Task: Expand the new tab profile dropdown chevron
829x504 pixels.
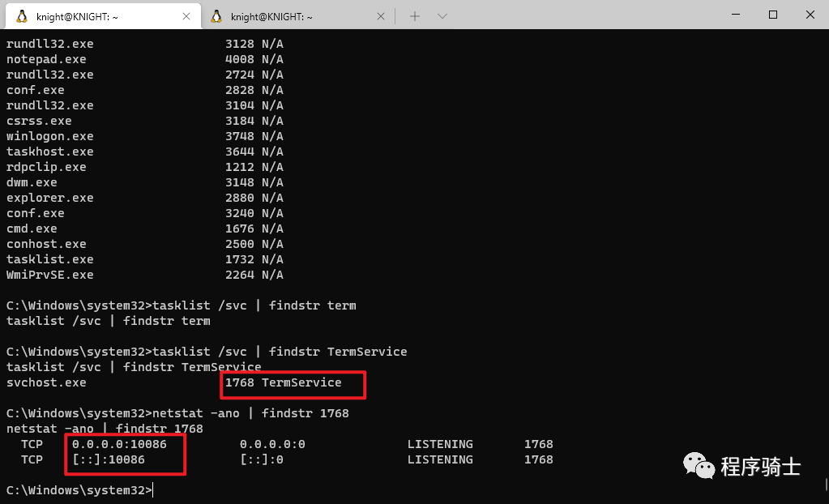Action: pos(442,16)
